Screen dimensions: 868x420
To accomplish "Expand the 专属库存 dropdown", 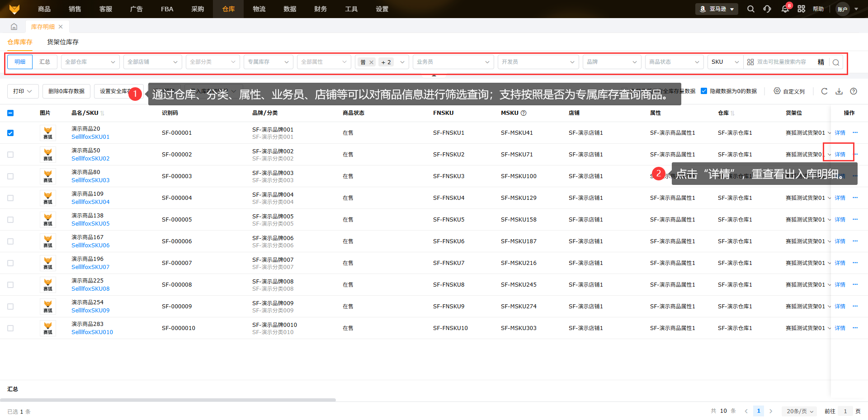I will point(269,62).
